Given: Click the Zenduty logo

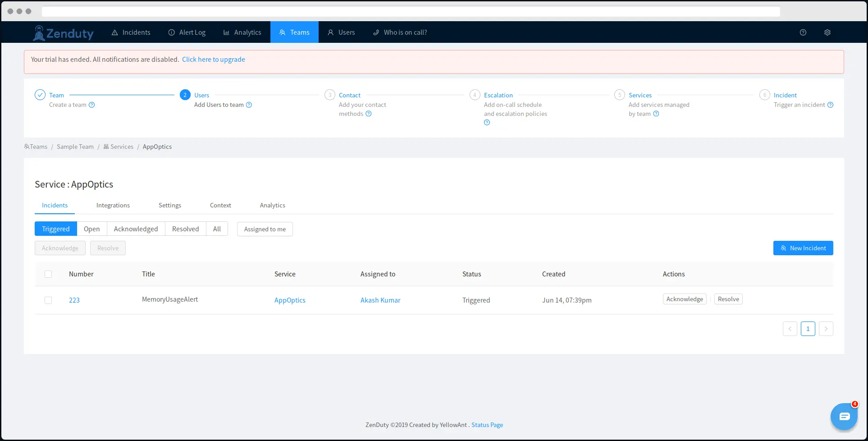Looking at the screenshot, I should 64,33.
